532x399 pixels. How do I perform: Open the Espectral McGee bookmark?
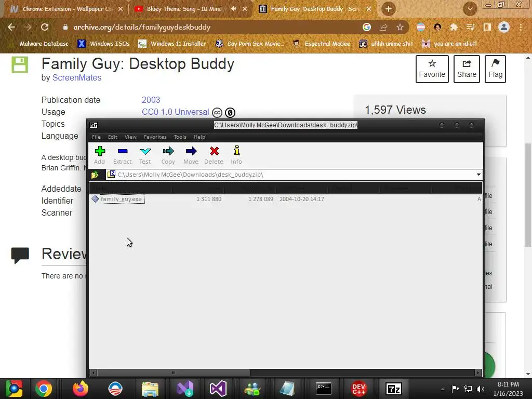click(x=322, y=44)
